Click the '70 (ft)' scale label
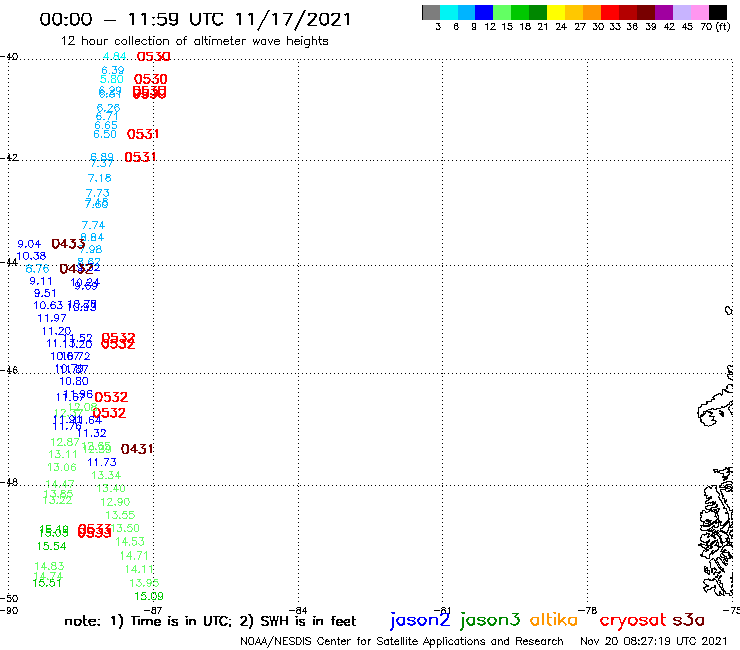The height and width of the screenshot is (650, 740). coord(715,27)
